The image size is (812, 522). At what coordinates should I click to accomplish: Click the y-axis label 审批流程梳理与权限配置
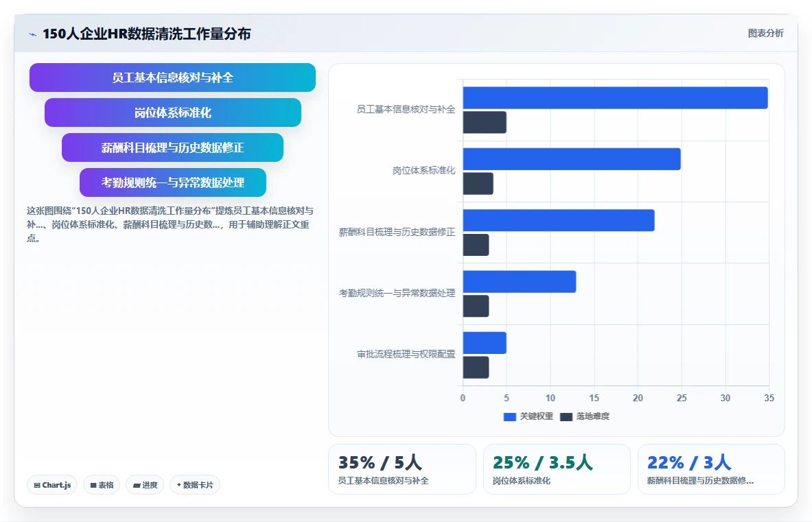[x=406, y=355]
